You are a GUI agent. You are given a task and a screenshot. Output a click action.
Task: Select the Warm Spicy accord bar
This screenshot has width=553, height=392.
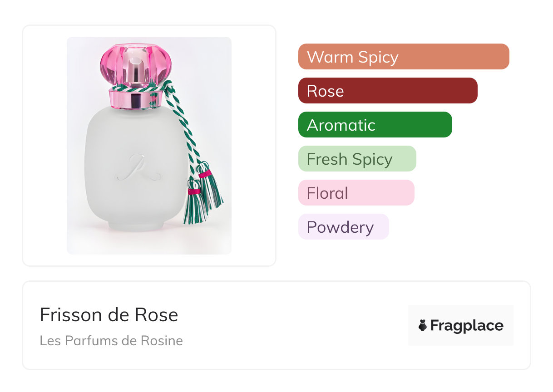tap(403, 57)
